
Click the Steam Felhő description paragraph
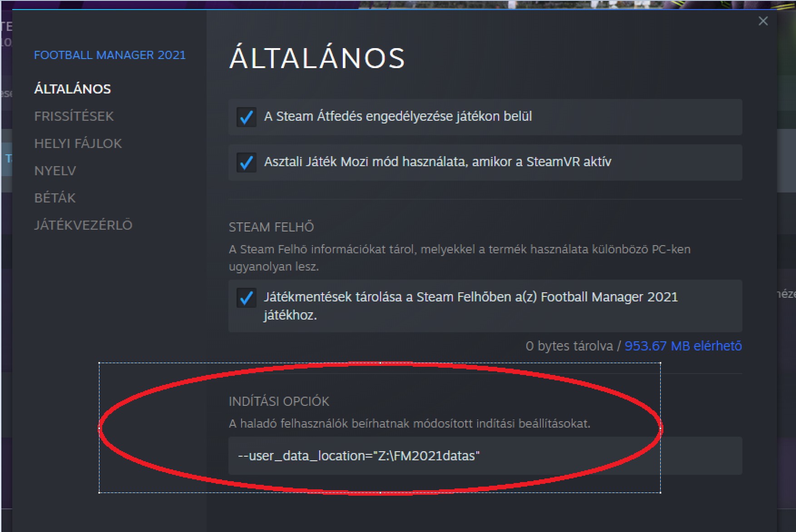(x=460, y=257)
